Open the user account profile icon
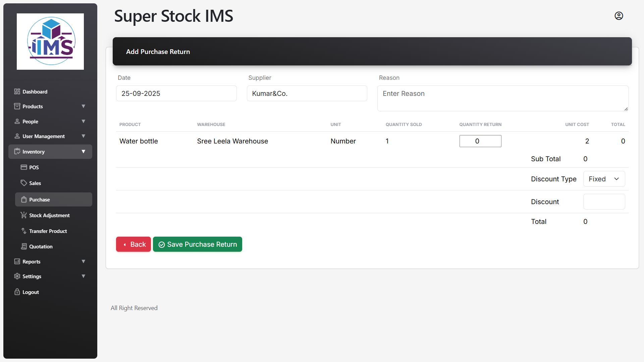644x362 pixels. pos(619,16)
